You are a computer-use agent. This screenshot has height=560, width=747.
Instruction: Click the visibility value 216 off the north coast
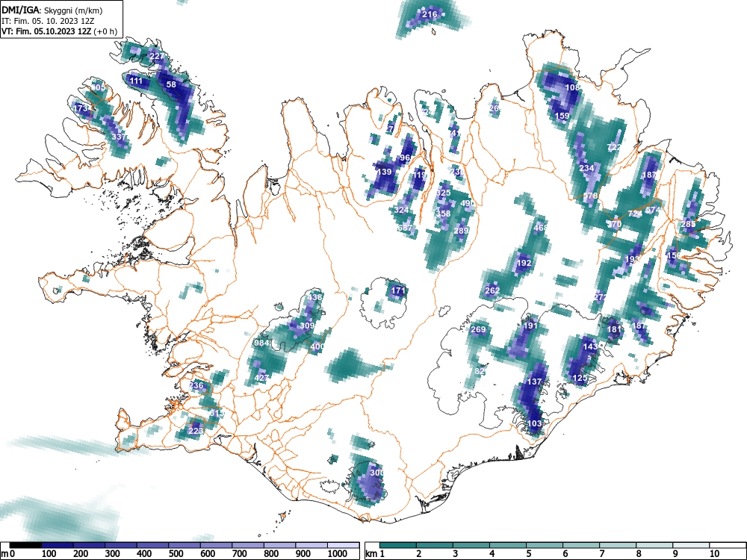click(x=430, y=14)
